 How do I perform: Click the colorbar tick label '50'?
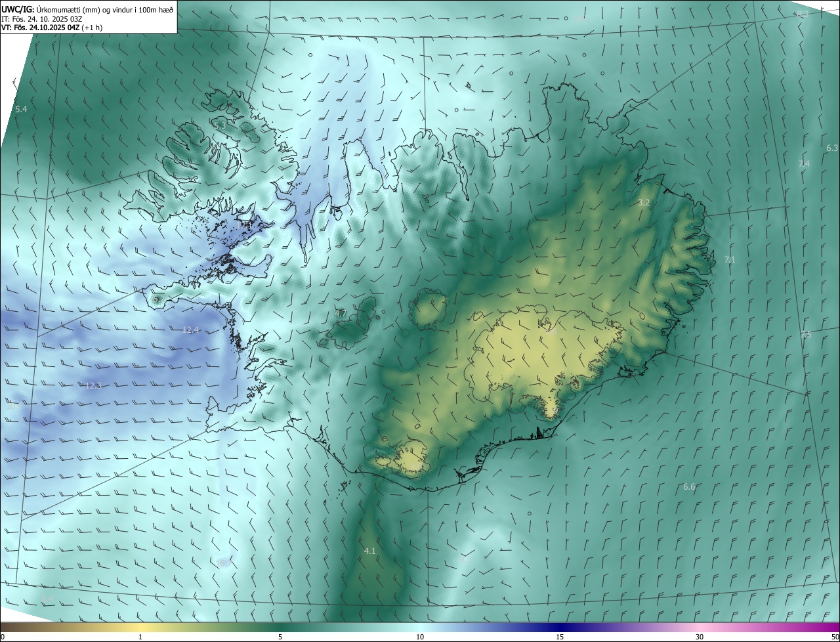tap(835, 637)
